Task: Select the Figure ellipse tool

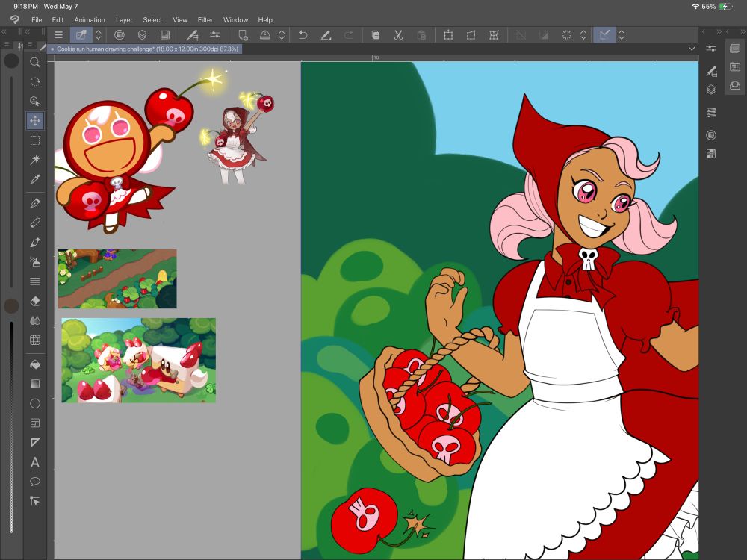Action: [35, 403]
